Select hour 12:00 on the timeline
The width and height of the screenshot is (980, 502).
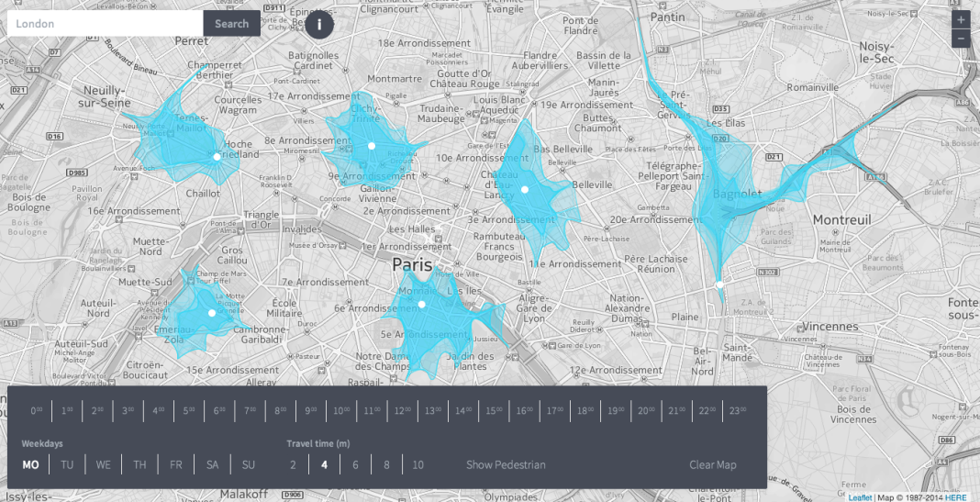tap(403, 411)
